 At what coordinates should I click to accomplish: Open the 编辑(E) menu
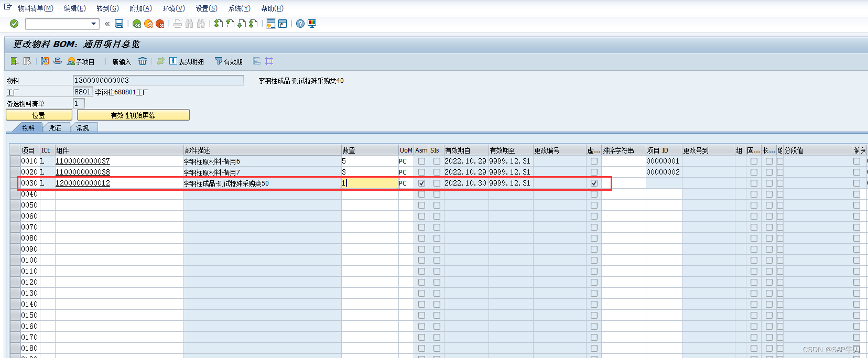click(75, 8)
